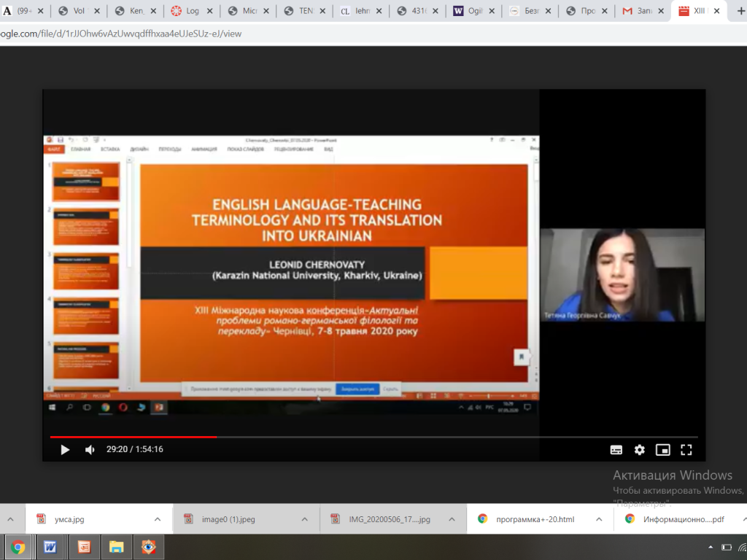The image size is (747, 560).
Task: Expand options for image0 (1).jpeg download
Action: pos(304,519)
